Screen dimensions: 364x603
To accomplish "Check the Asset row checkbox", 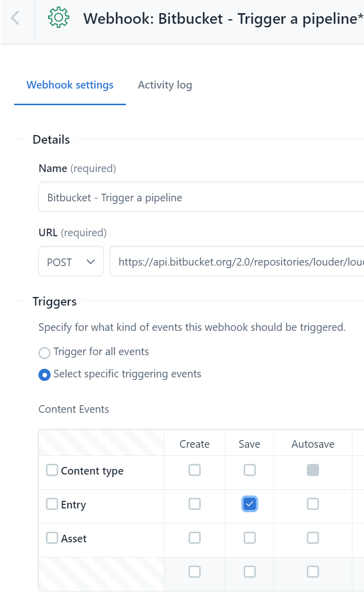I will pyautogui.click(x=52, y=538).
